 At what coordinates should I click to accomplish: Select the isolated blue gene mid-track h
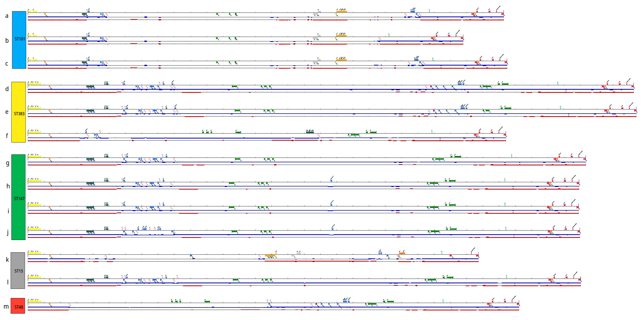[331, 180]
